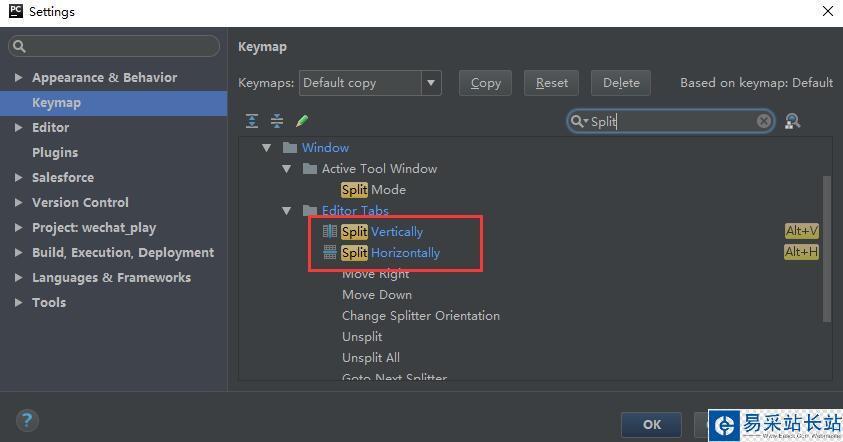This screenshot has width=843, height=442.
Task: Close the Settings dialog window
Action: click(x=828, y=11)
